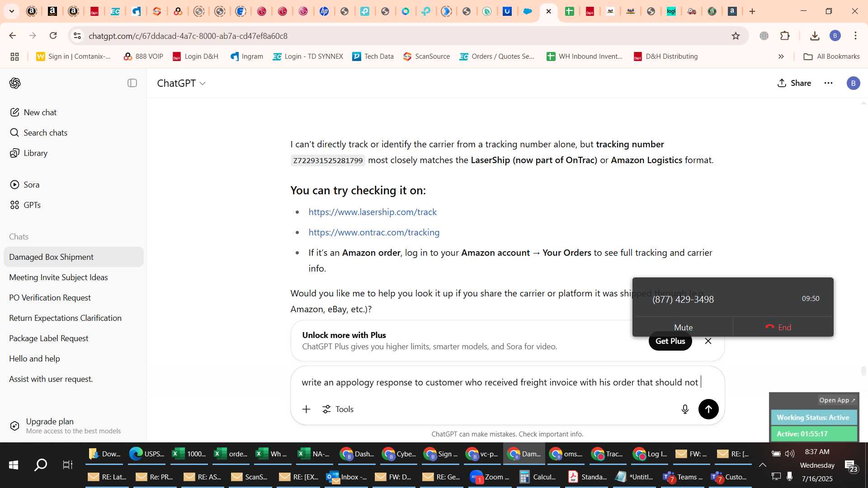868x488 pixels.
Task: Open the profile avatar B in ChatGPT header
Action: pyautogui.click(x=853, y=83)
